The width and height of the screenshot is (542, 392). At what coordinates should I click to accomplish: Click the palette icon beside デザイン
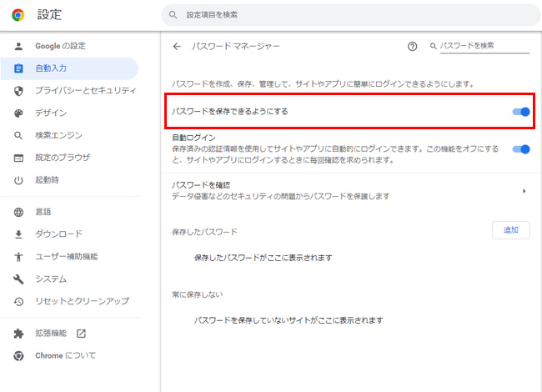(18, 113)
